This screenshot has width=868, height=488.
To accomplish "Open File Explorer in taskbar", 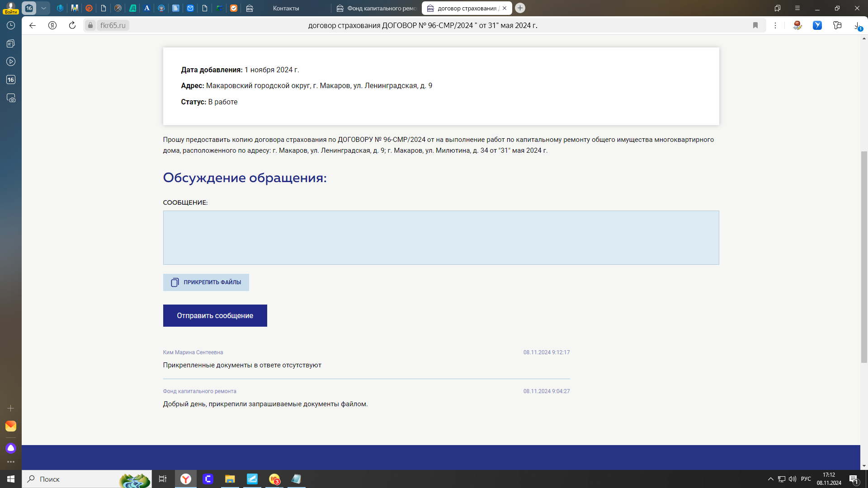I will tap(230, 479).
